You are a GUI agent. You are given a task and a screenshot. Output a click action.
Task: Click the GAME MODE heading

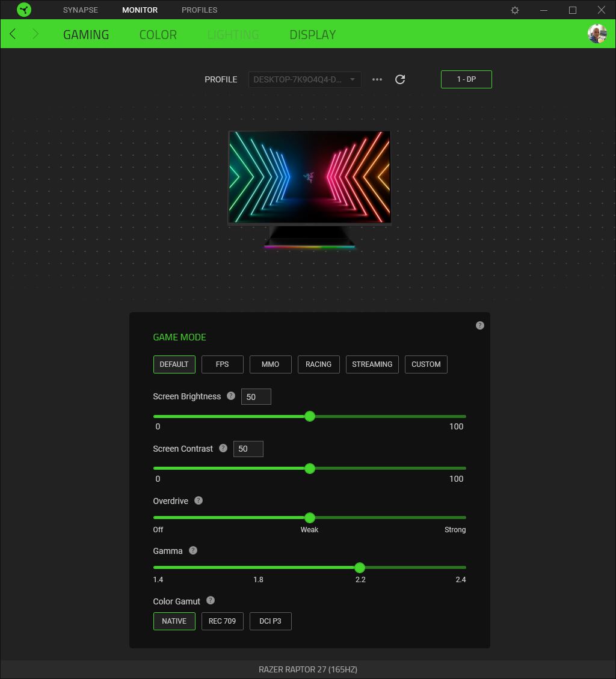tap(179, 337)
